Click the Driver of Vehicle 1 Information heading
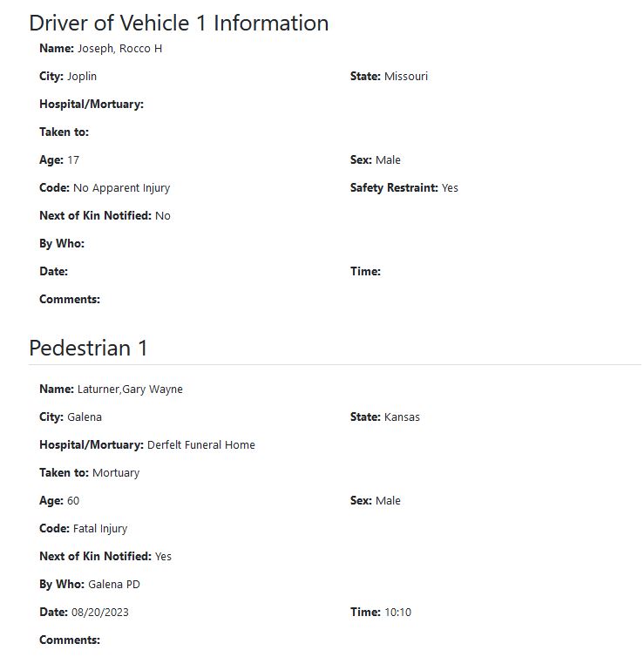644x657 pixels. pyautogui.click(x=179, y=24)
